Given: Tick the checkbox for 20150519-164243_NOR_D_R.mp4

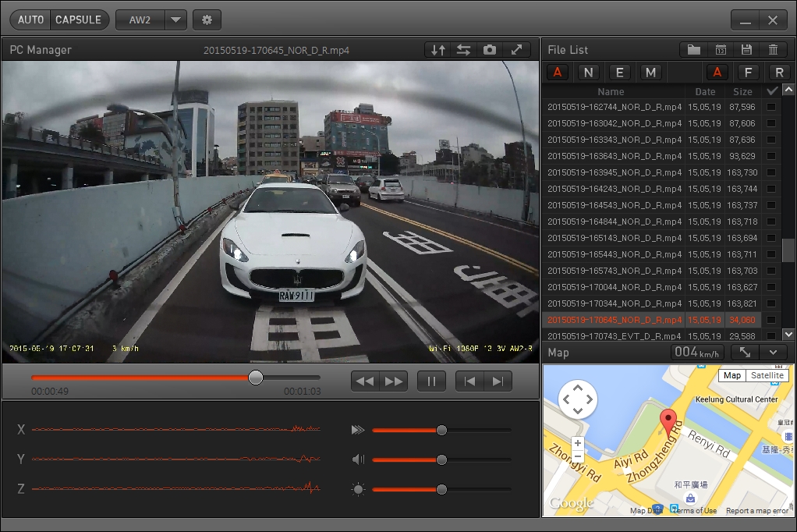Looking at the screenshot, I should 771,189.
